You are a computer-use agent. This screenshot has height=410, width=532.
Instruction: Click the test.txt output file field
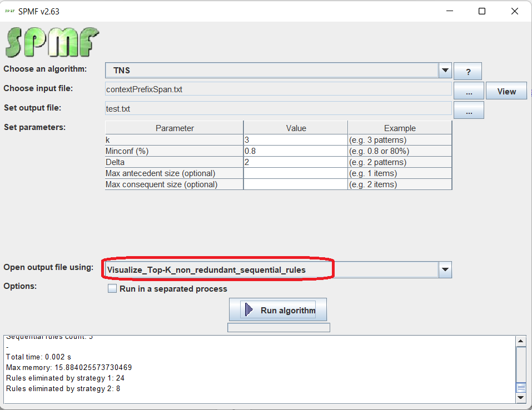[278, 109]
